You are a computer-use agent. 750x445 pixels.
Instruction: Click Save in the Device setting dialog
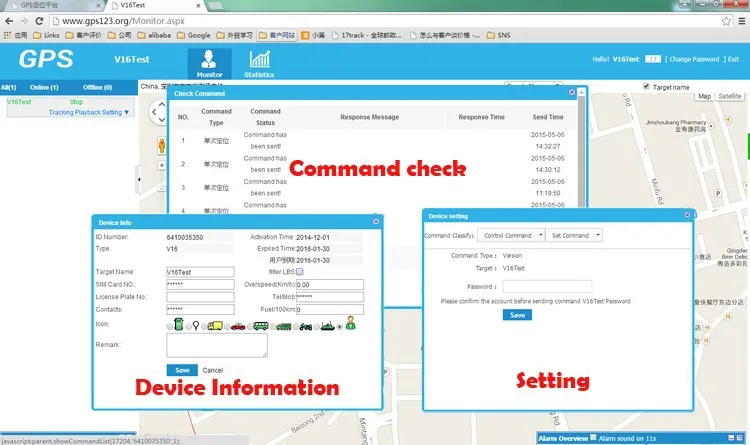click(x=517, y=315)
